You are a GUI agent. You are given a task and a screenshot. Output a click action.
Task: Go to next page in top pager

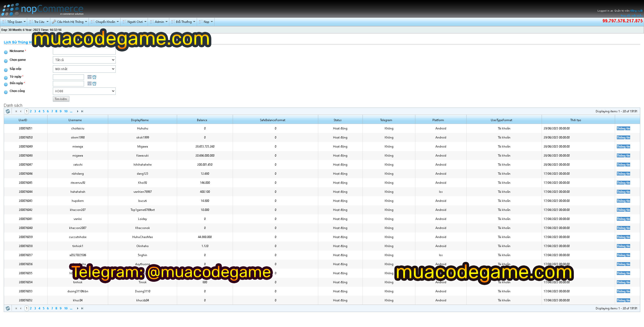click(77, 111)
